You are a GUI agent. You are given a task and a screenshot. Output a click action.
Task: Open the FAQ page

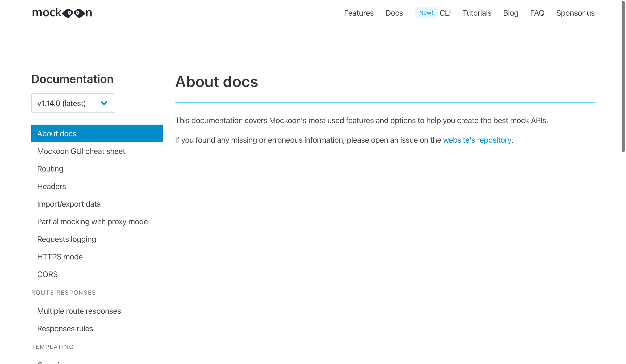(x=537, y=13)
